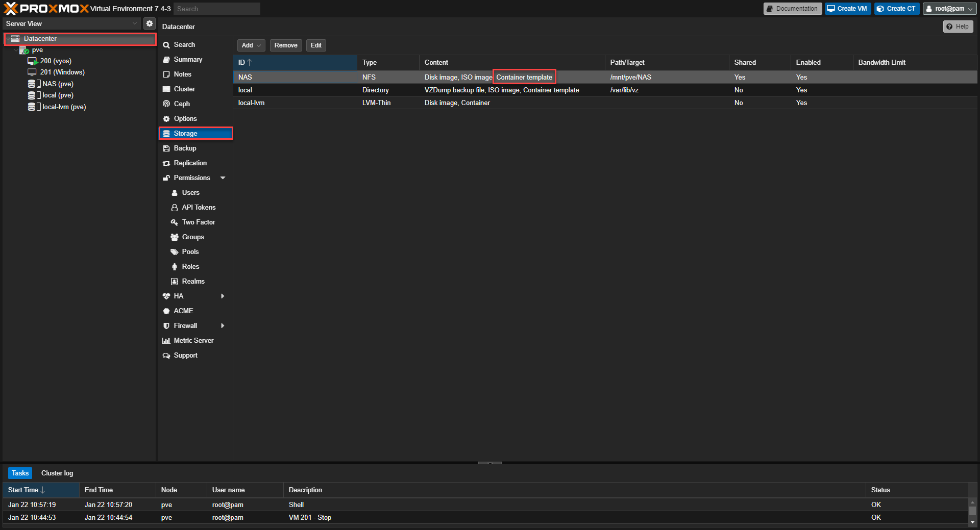Click NAS row path /mnt/pve/NAS

[630, 78]
